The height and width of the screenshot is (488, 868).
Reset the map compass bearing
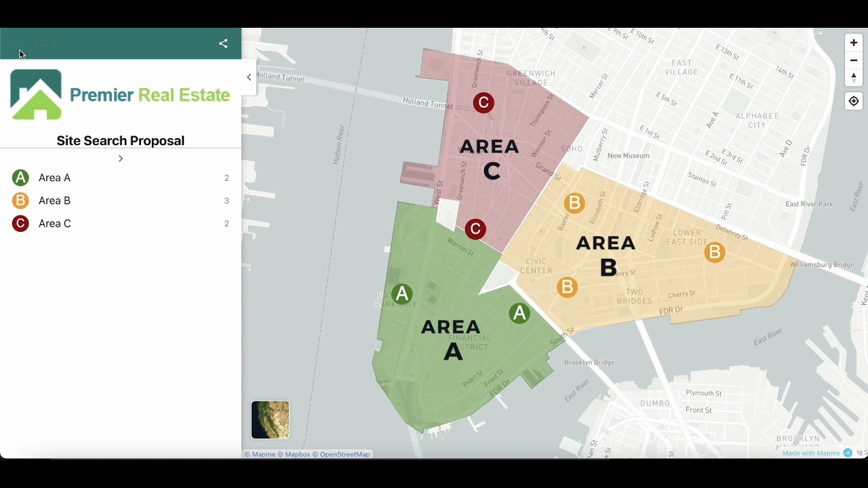click(854, 78)
